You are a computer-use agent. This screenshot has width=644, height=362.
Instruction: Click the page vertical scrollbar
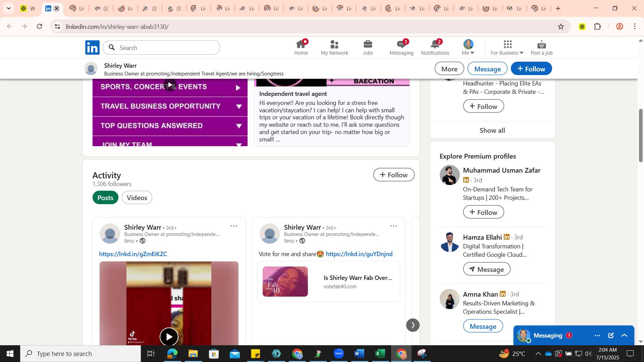click(x=640, y=136)
